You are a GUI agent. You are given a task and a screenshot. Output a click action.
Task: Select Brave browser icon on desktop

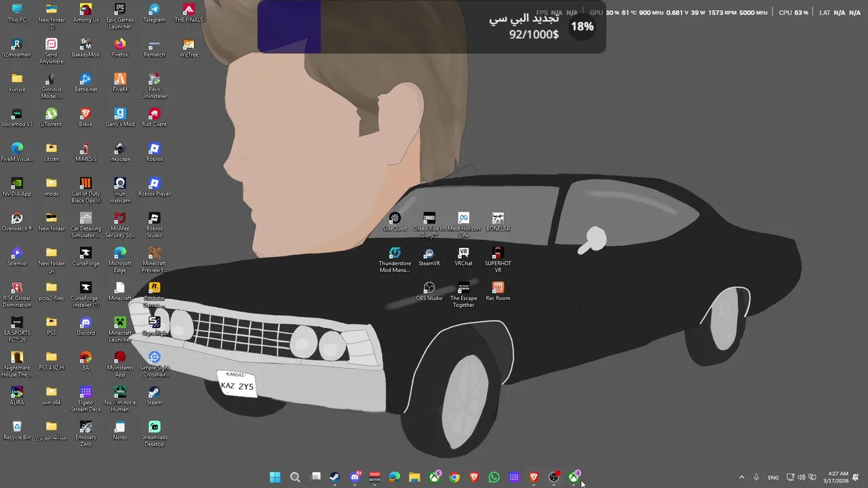tap(85, 117)
